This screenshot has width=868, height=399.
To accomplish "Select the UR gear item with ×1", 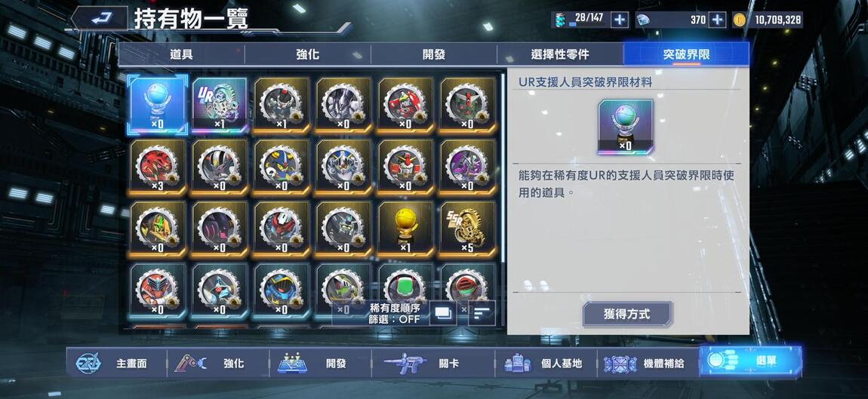I will (219, 106).
